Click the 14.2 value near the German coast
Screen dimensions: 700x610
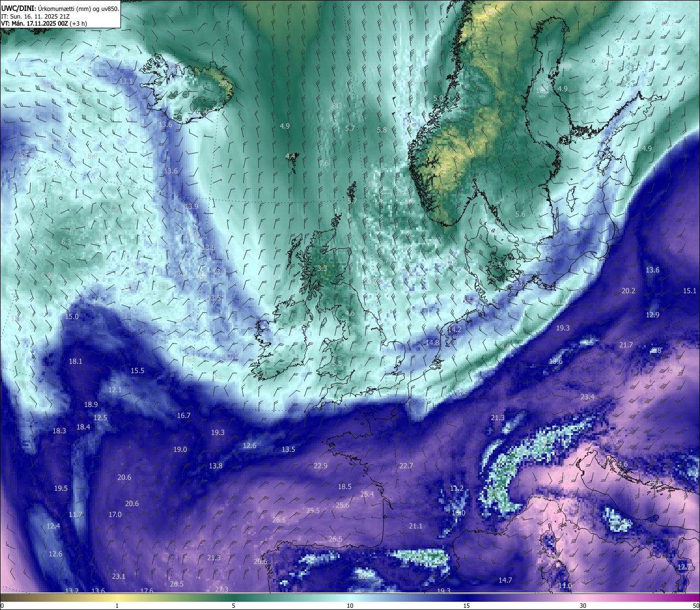454,329
